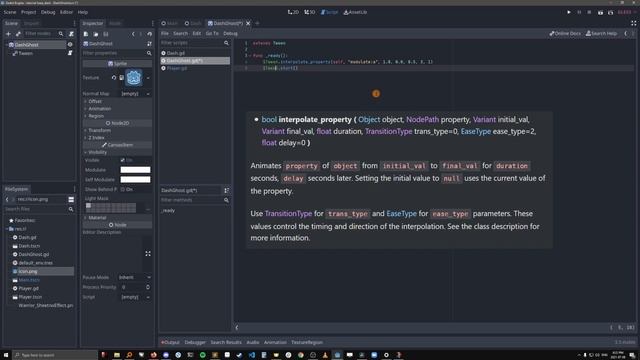Go to previous edited object in Inspector

(133, 34)
